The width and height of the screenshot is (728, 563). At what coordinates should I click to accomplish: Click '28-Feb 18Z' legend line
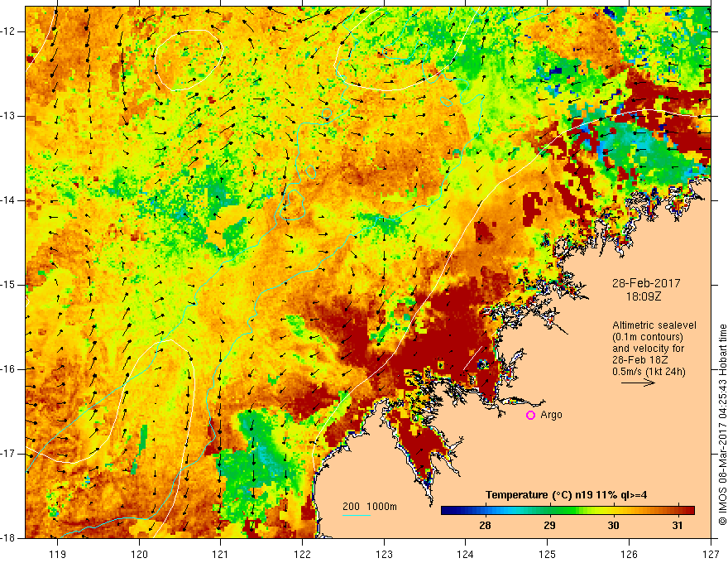point(639,360)
